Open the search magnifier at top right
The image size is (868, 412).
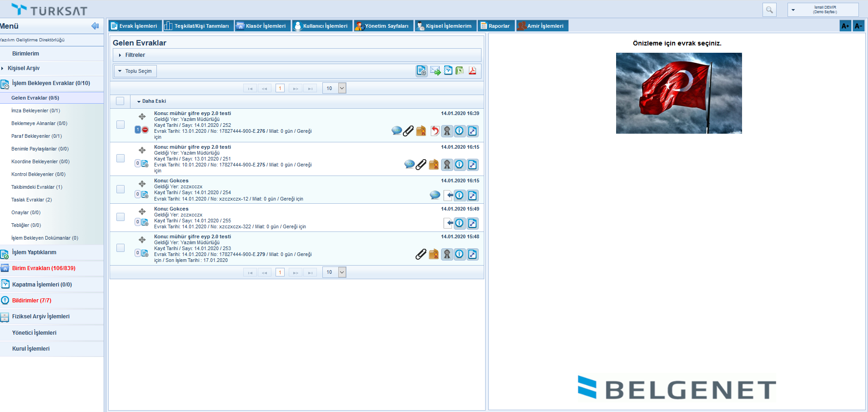click(x=769, y=10)
